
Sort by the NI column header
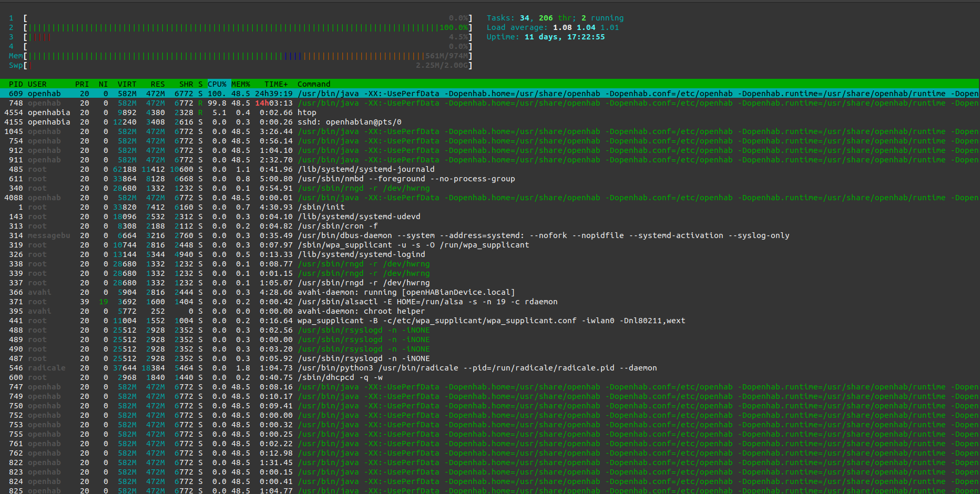click(x=103, y=84)
